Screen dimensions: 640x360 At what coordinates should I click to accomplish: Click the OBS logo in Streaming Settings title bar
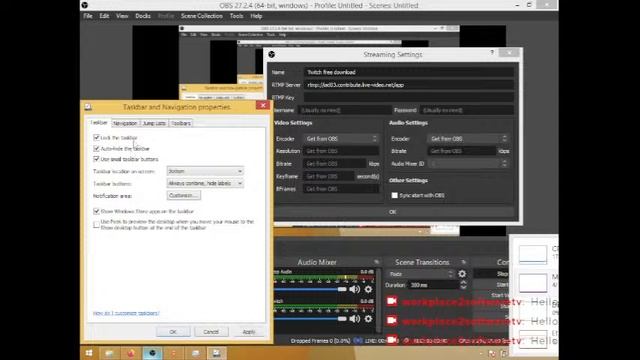point(272,54)
